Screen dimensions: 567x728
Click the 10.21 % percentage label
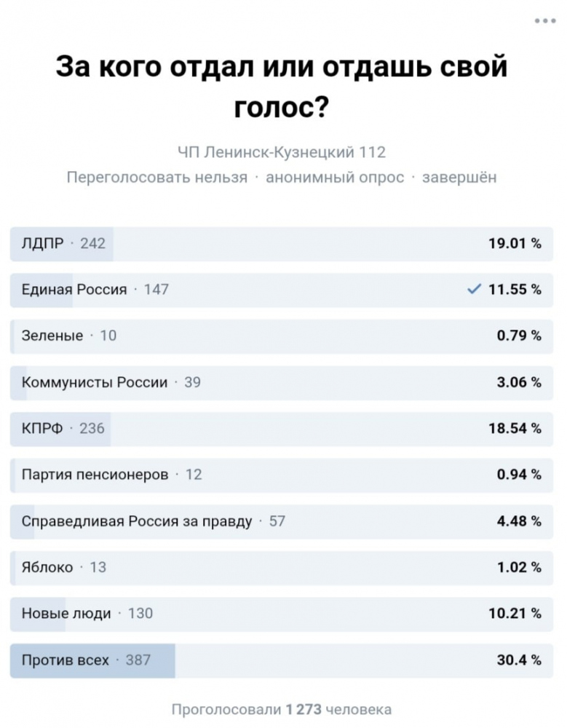click(515, 613)
